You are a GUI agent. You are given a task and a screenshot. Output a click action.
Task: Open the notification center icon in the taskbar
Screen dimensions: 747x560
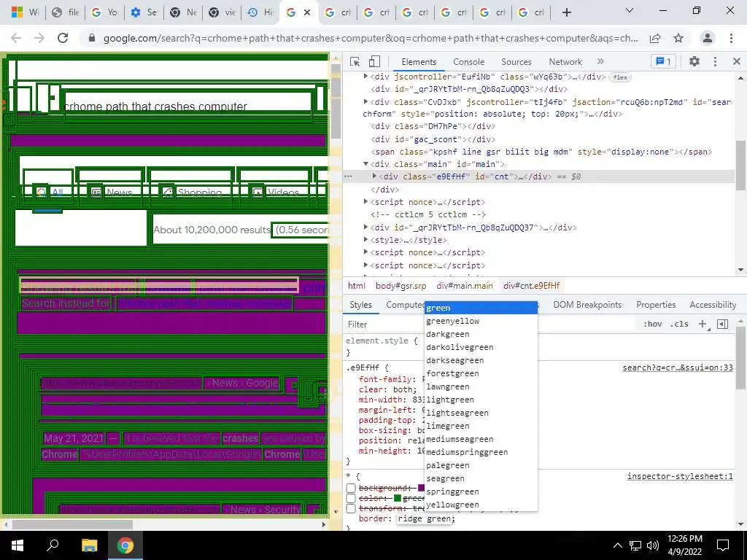pyautogui.click(x=723, y=545)
